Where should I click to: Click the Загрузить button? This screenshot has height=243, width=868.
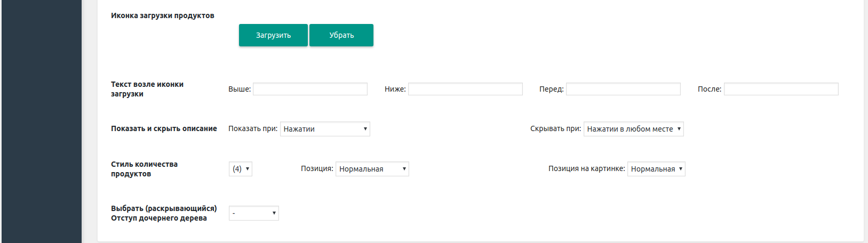coord(273,35)
